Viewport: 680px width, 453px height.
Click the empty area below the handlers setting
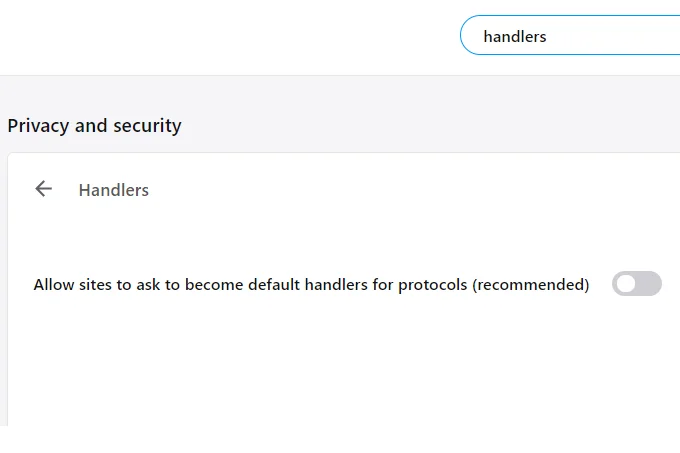pyautogui.click(x=340, y=370)
